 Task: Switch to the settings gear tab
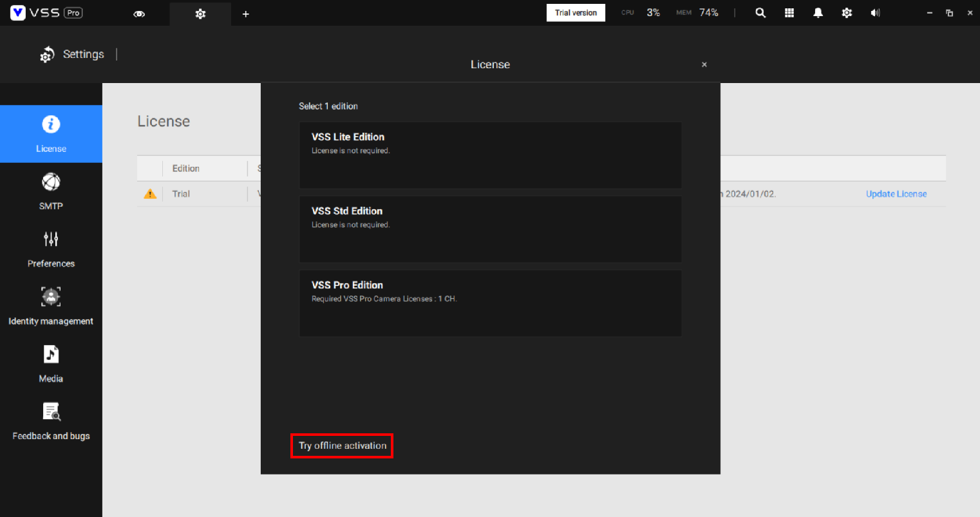click(200, 14)
